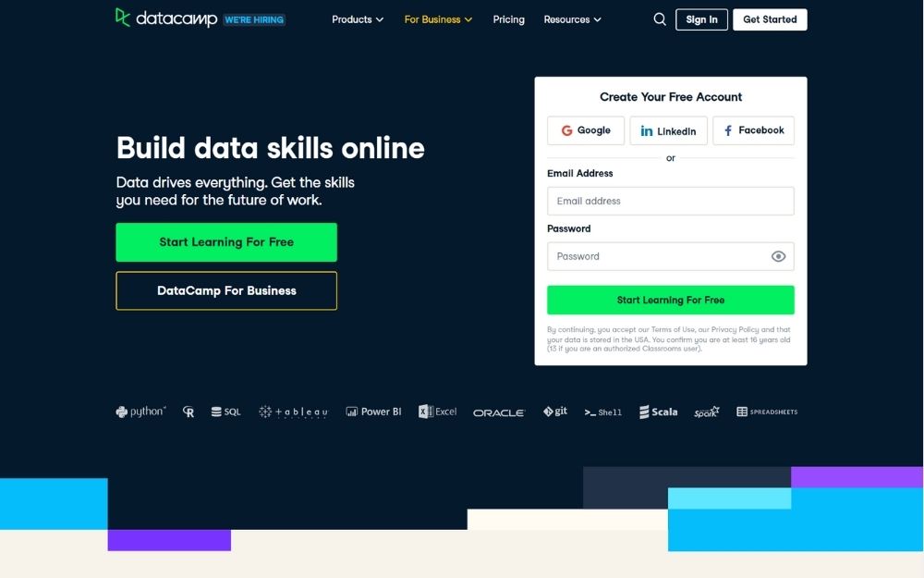Sign up with Google
Image resolution: width=924 pixels, height=578 pixels.
point(585,130)
